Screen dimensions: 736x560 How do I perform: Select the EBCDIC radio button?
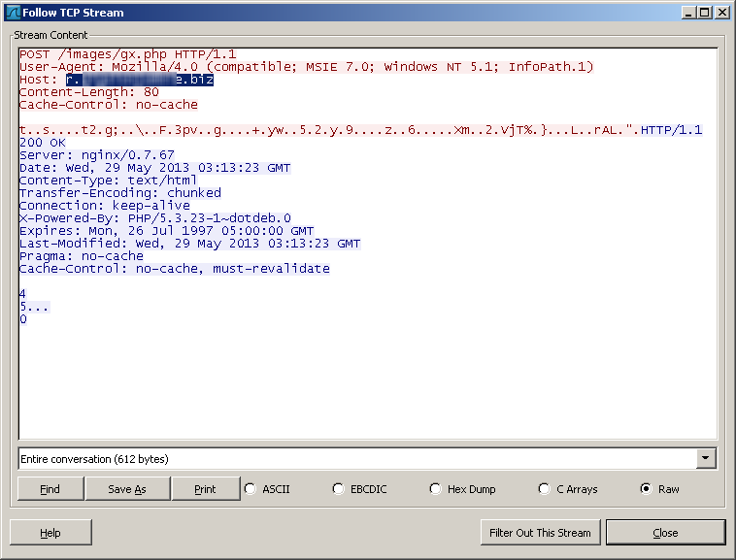(338, 489)
